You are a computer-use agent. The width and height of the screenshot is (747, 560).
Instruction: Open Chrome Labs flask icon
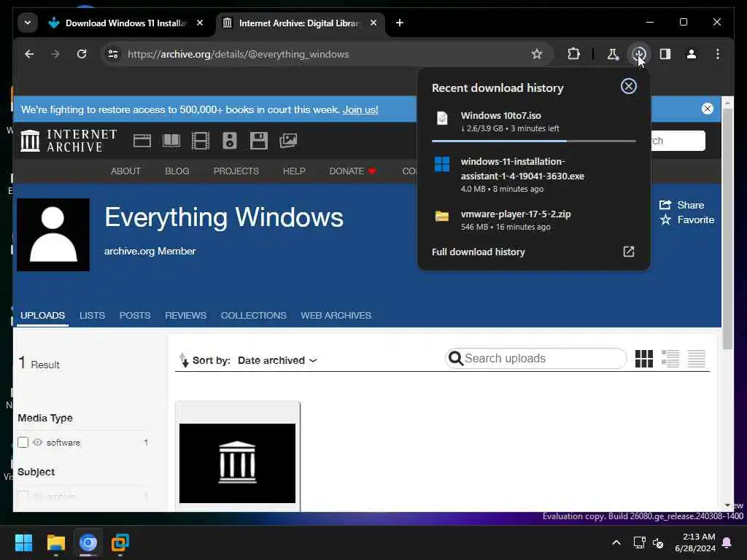pyautogui.click(x=613, y=54)
